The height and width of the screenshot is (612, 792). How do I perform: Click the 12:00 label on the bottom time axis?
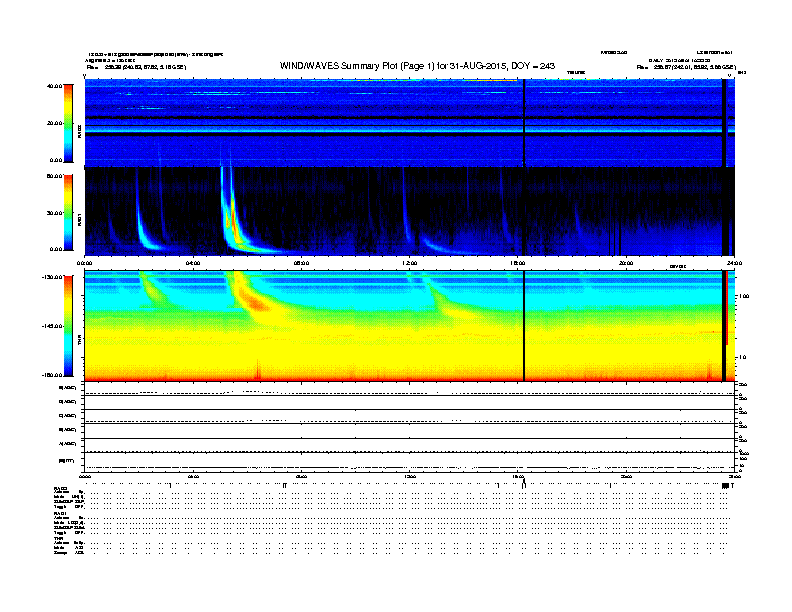pos(409,476)
